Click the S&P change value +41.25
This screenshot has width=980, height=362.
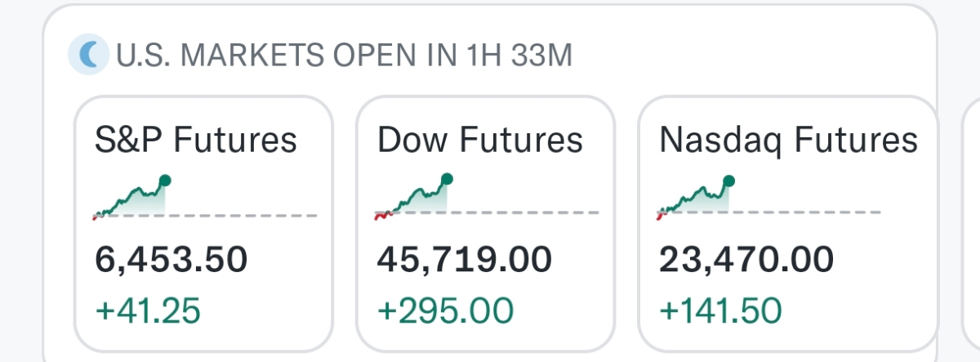[148, 311]
